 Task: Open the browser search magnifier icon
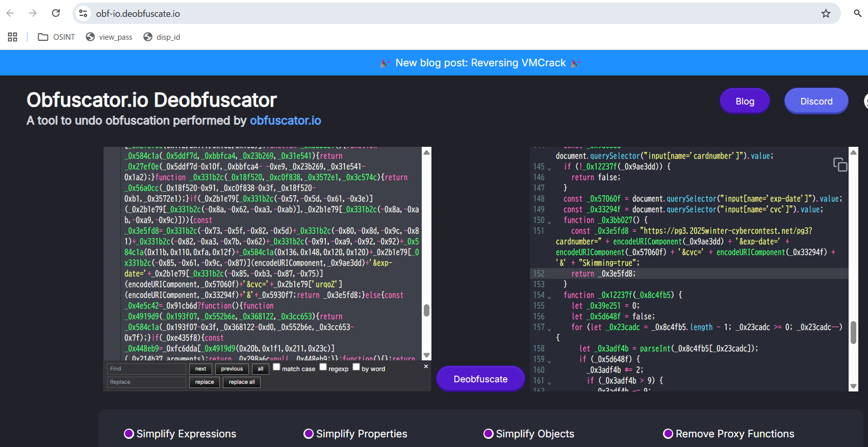pos(858,13)
